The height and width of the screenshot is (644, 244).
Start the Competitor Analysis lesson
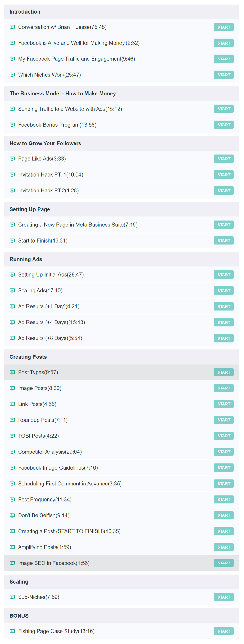click(x=223, y=452)
